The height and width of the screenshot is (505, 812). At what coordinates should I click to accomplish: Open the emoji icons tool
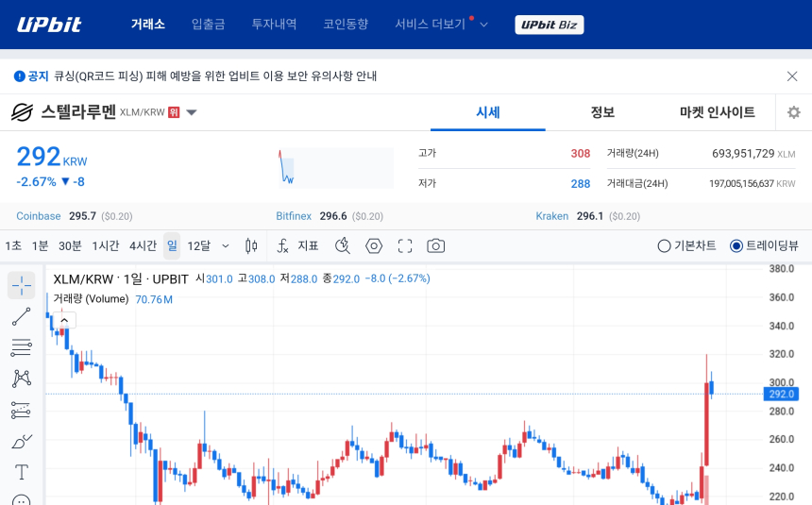click(x=21, y=500)
